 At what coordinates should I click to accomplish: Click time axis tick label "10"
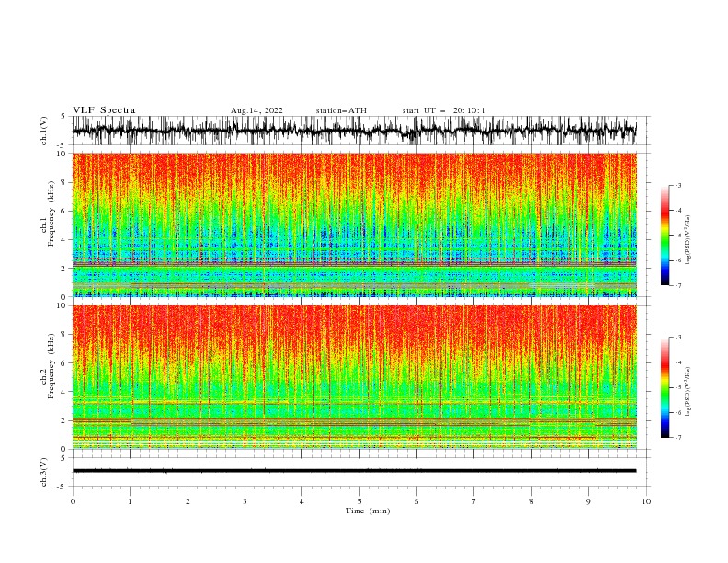(x=646, y=501)
